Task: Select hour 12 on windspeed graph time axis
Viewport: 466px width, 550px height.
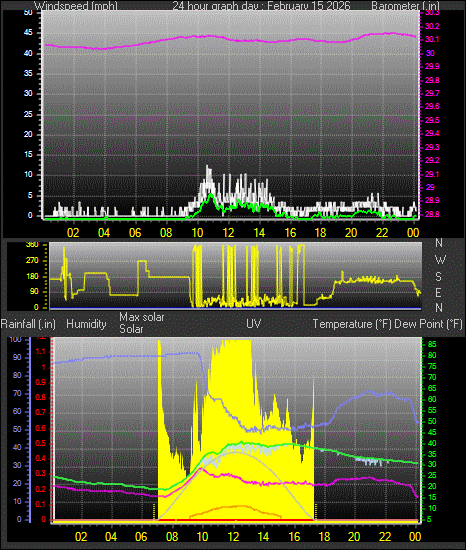Action: (x=228, y=233)
